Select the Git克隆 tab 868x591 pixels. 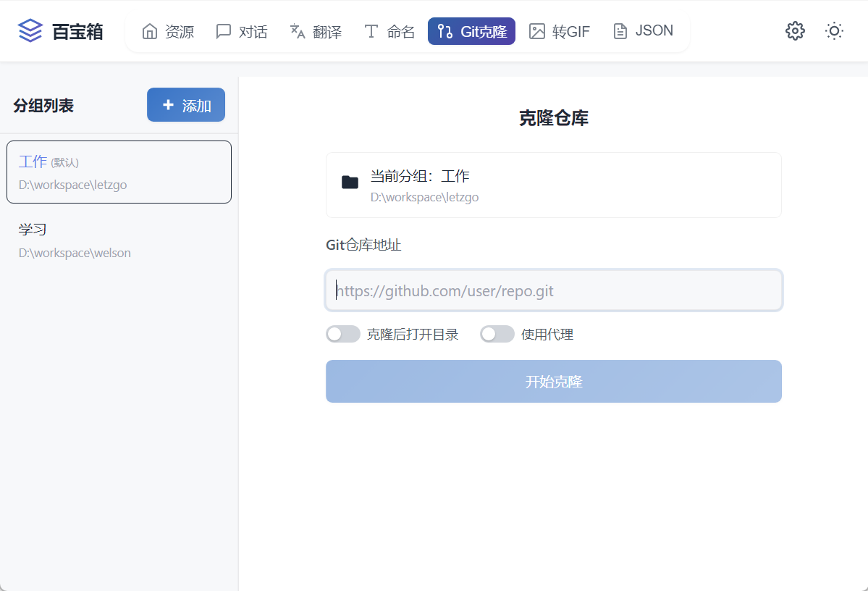[471, 31]
